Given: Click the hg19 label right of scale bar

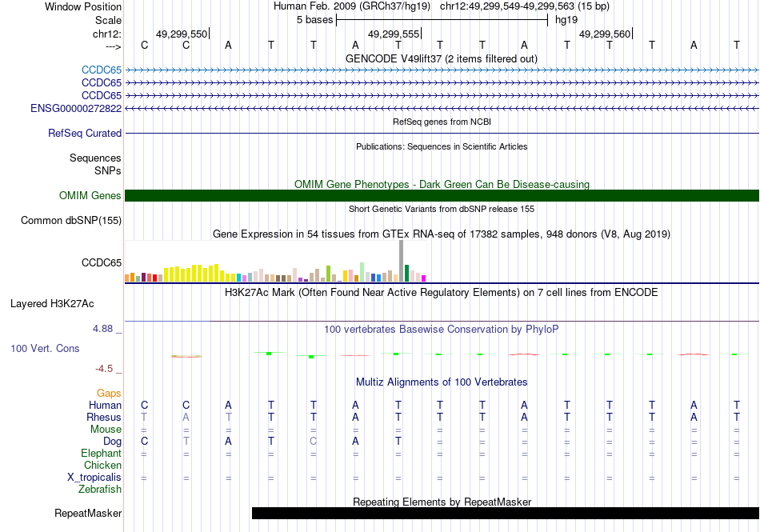Looking at the screenshot, I should tap(566, 20).
